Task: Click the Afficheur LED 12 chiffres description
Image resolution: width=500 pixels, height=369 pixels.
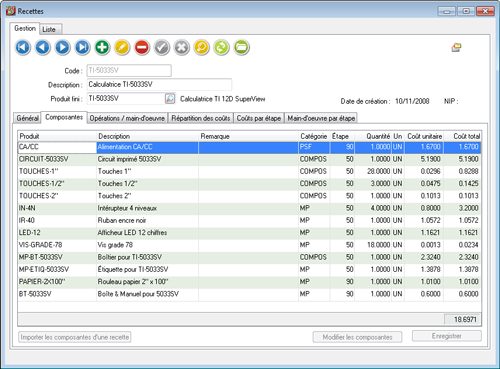Action: click(x=132, y=233)
